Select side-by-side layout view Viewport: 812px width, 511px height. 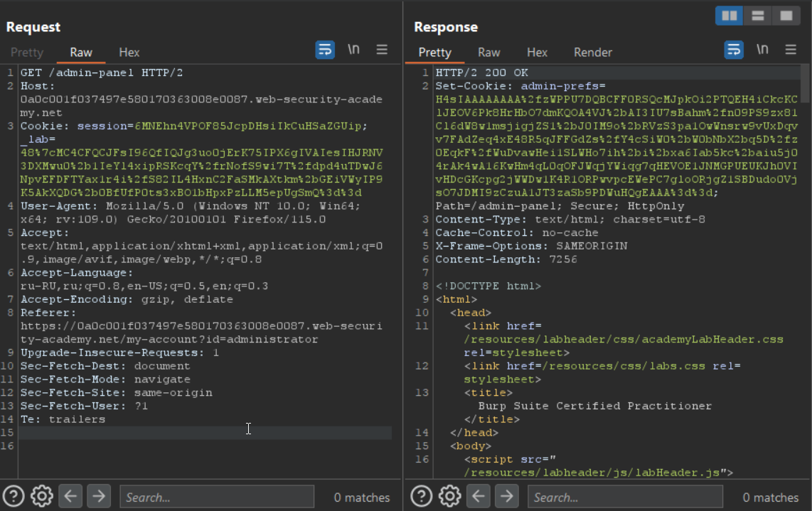click(x=729, y=16)
